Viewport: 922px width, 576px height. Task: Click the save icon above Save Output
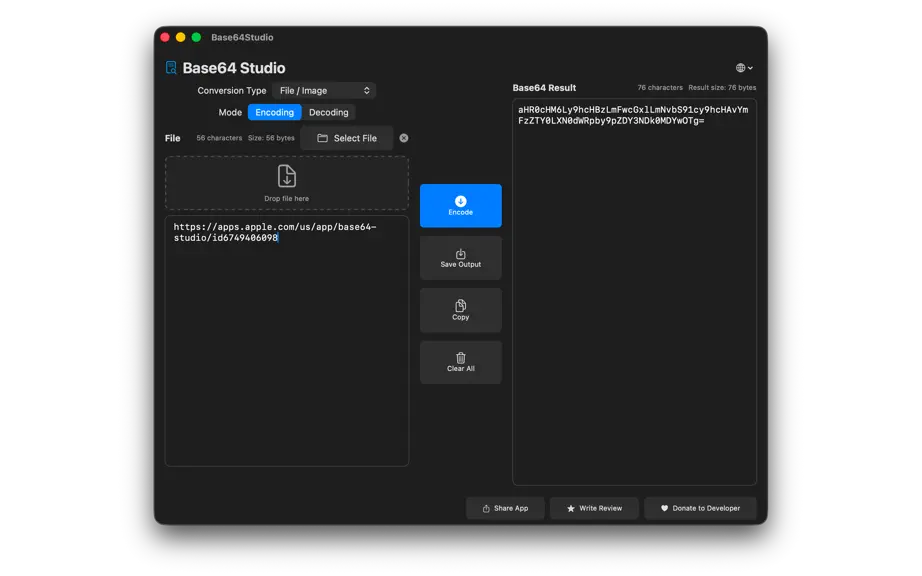(460, 254)
